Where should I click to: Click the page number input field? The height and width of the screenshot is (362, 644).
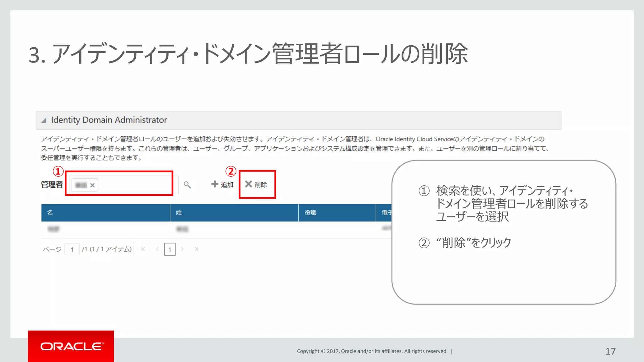[x=72, y=250]
